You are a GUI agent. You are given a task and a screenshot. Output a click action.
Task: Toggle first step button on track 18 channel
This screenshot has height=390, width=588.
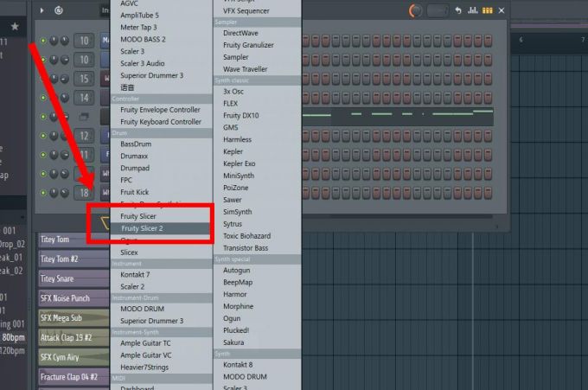305,193
